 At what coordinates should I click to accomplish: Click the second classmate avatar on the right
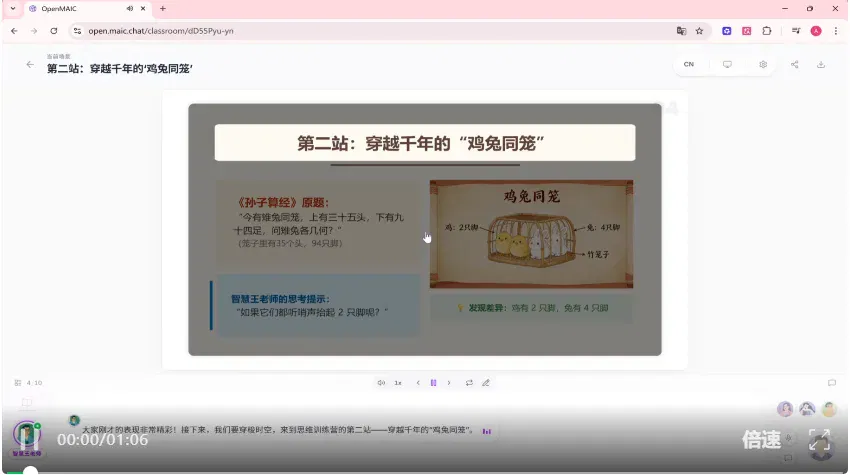[x=807, y=409]
